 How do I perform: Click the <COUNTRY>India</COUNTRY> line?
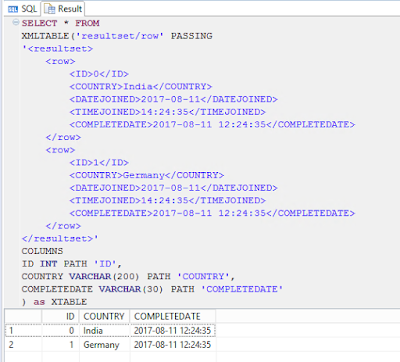tap(140, 87)
